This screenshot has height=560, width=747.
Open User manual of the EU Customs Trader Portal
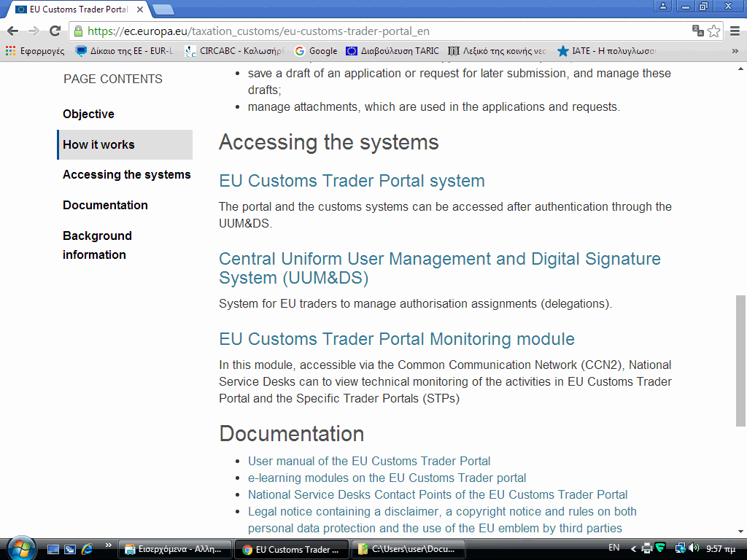pyautogui.click(x=369, y=461)
